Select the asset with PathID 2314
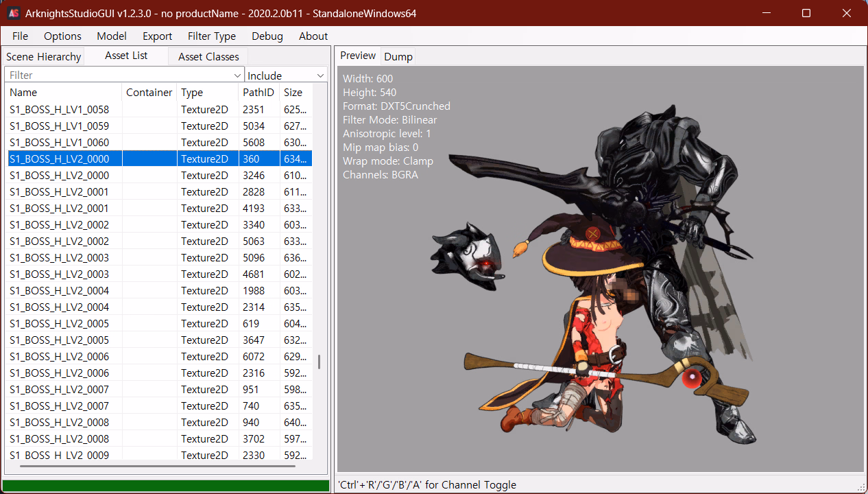 click(160, 307)
